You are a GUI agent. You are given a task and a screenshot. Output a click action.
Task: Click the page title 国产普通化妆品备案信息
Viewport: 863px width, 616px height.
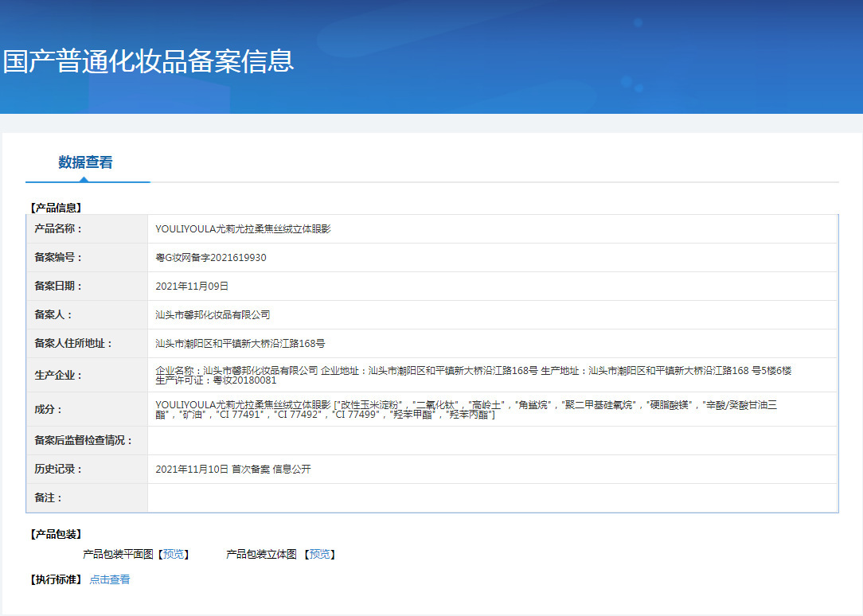149,61
